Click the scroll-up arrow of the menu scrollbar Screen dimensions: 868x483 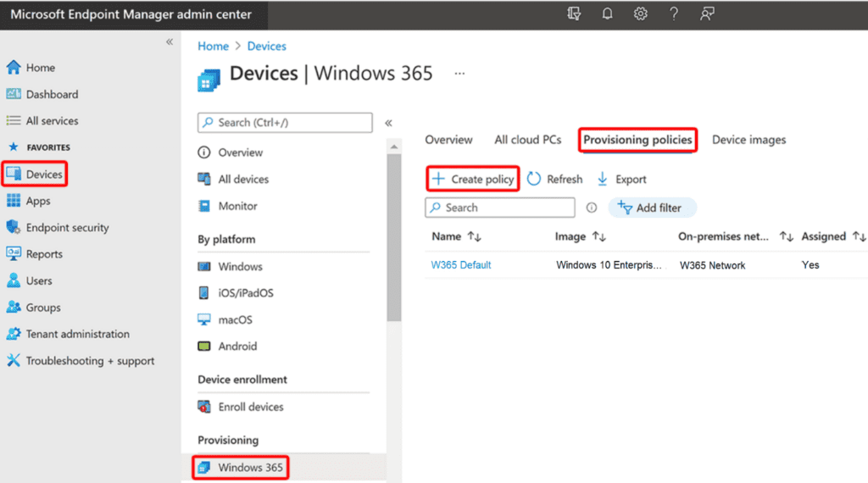click(x=393, y=147)
